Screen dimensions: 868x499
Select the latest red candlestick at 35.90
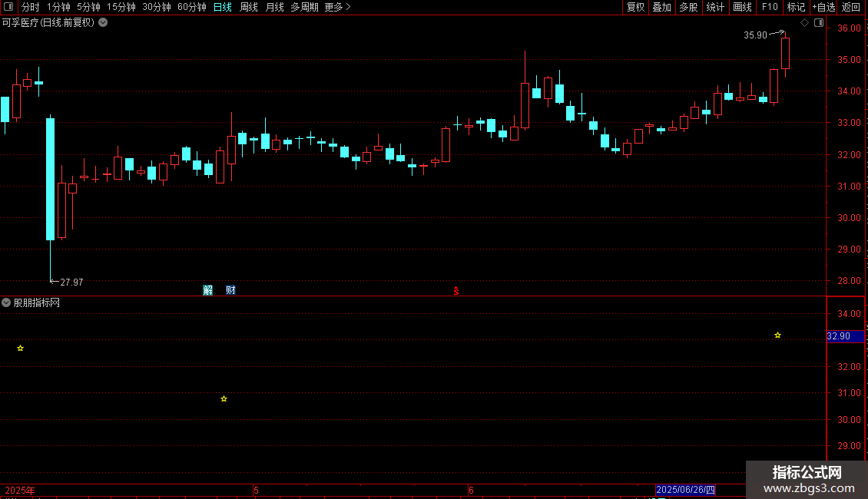(x=785, y=54)
